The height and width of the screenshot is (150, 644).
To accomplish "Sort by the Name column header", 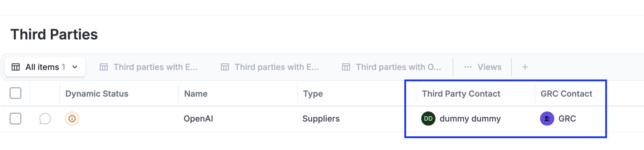I will (x=196, y=94).
